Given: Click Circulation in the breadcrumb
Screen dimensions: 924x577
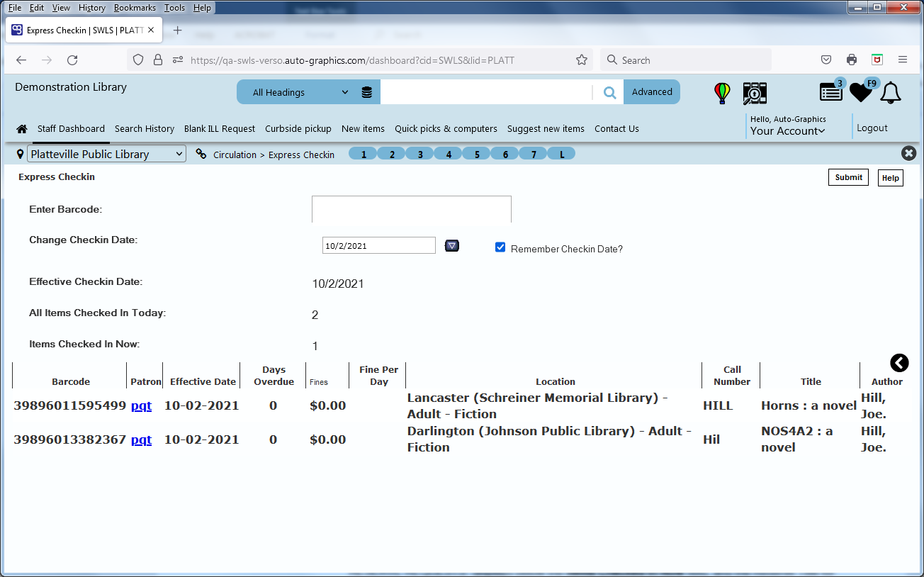Looking at the screenshot, I should point(235,155).
